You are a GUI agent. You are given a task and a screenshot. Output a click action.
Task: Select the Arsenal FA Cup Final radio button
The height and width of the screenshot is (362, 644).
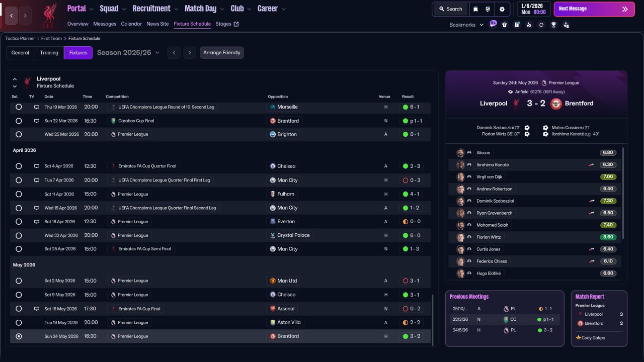click(19, 309)
